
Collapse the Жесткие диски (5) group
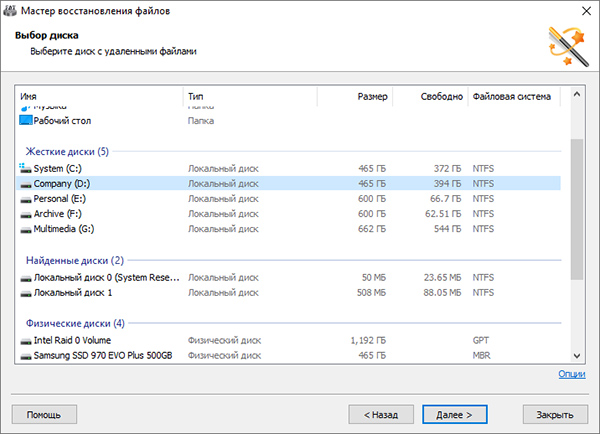tap(67, 152)
